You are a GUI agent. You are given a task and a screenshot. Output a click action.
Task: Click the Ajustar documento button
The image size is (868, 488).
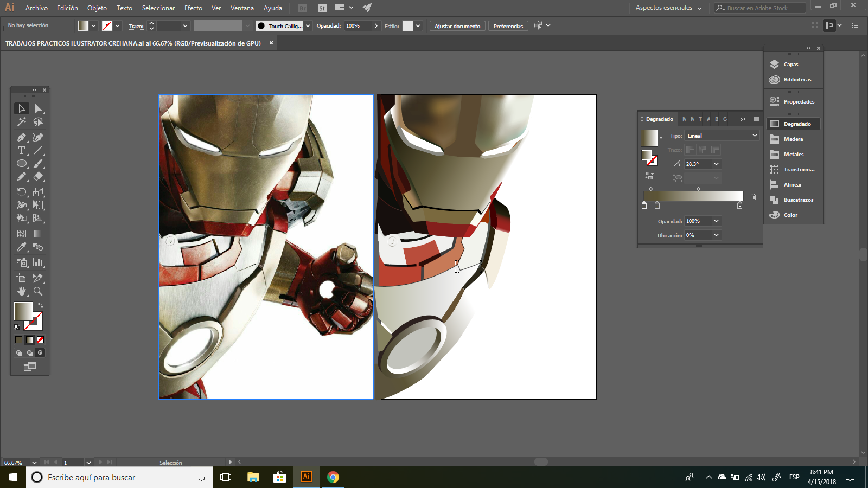pos(457,26)
